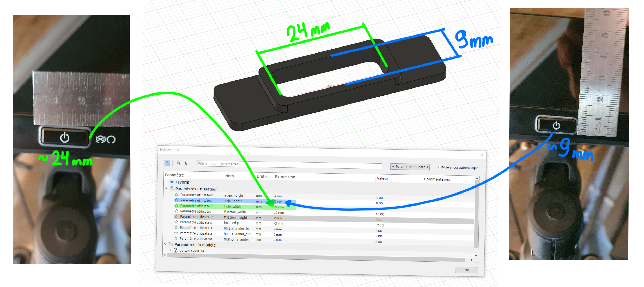Image resolution: width=644 pixels, height=287 pixels.
Task: Expand the button_cover v3 node
Action: point(171,250)
